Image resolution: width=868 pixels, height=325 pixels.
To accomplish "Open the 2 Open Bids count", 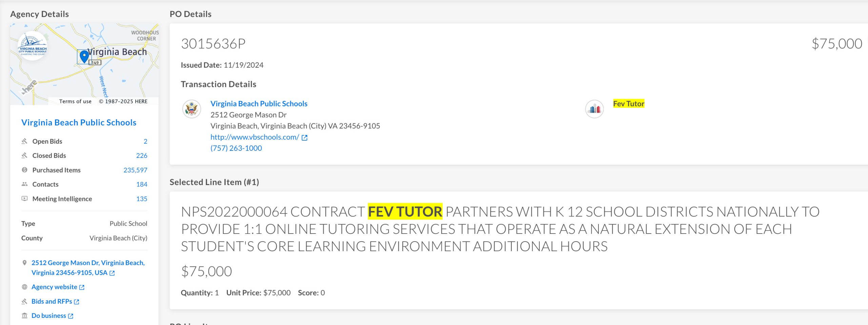I will [x=145, y=141].
